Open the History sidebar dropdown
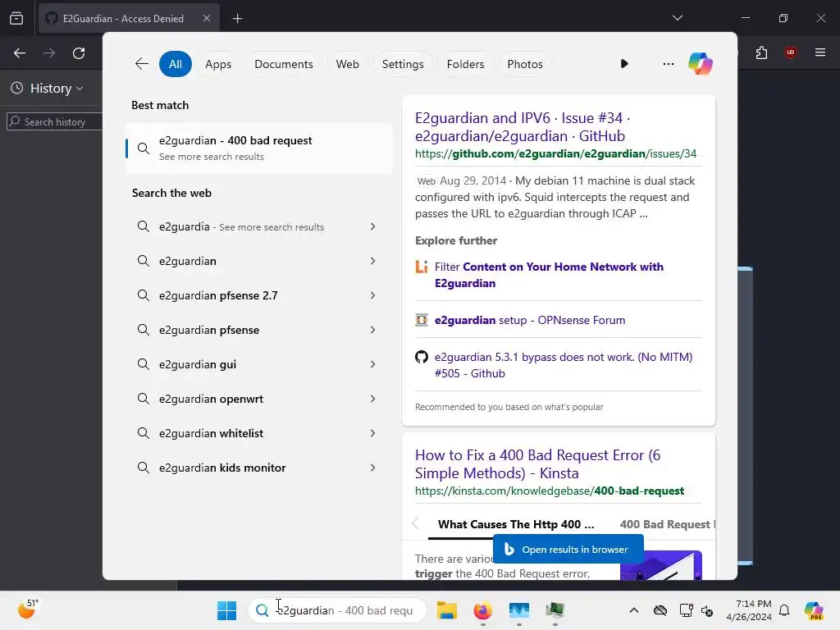 (x=47, y=89)
